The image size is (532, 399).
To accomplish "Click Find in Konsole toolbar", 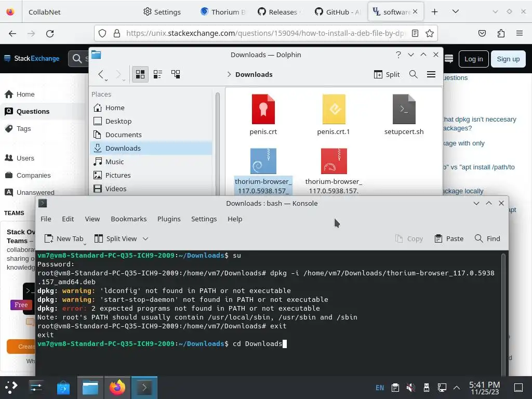I will pyautogui.click(x=487, y=238).
